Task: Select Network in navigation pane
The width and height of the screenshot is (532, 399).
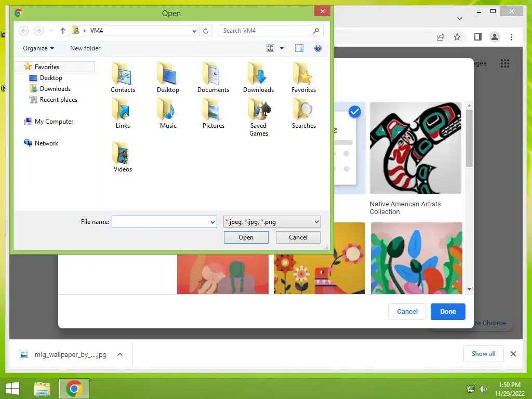Action: (x=46, y=143)
